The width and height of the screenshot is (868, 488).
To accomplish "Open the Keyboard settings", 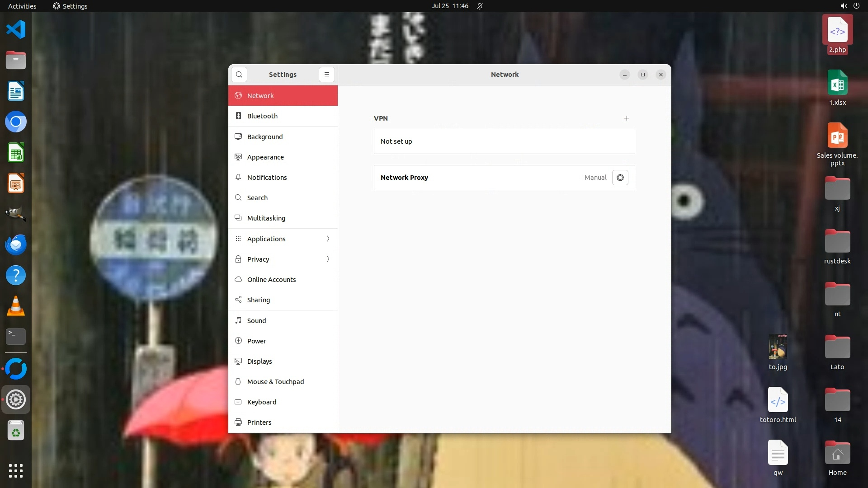I will (x=261, y=402).
